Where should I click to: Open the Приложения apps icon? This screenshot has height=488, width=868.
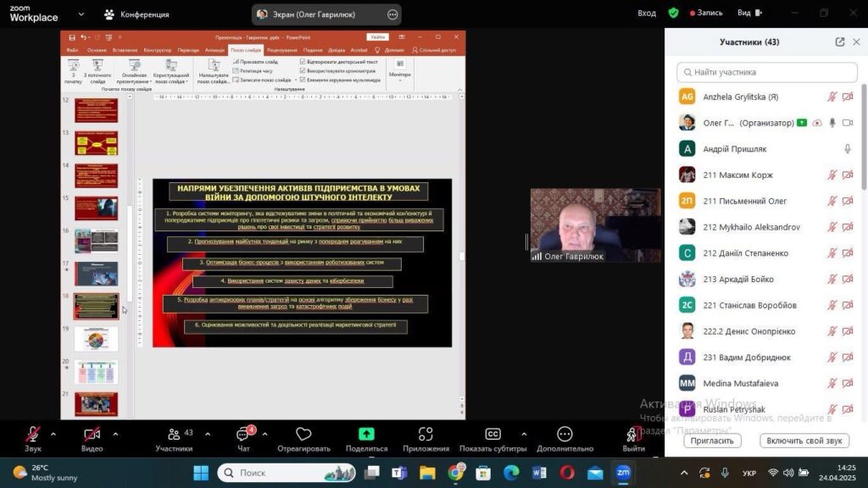coord(426,434)
